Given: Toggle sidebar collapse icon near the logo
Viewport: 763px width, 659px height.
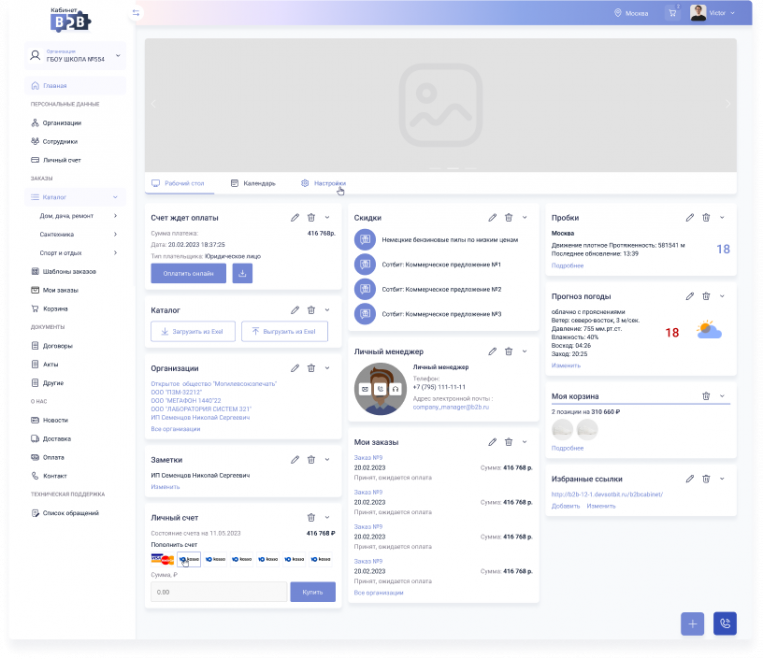Looking at the screenshot, I should (x=136, y=13).
